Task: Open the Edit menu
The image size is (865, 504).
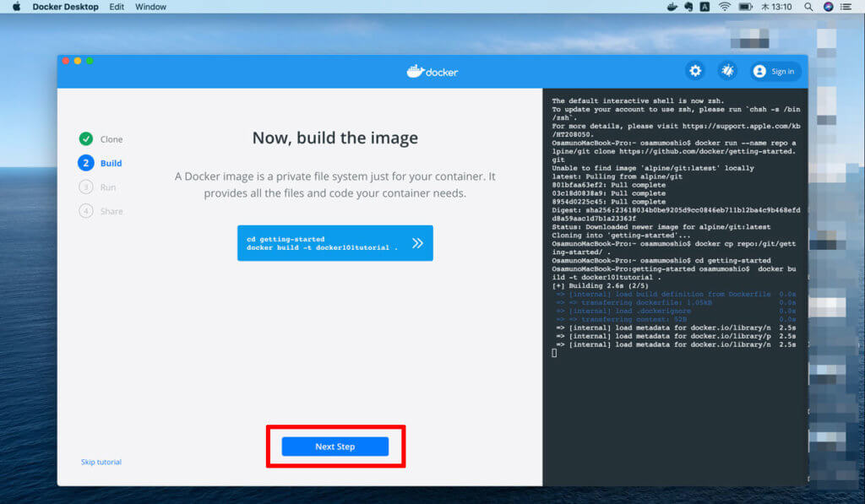Action: [117, 7]
